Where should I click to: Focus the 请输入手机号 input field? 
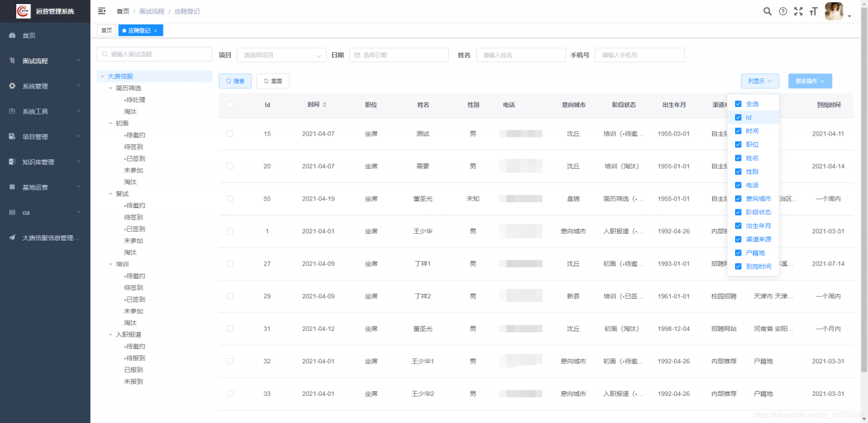tap(639, 55)
